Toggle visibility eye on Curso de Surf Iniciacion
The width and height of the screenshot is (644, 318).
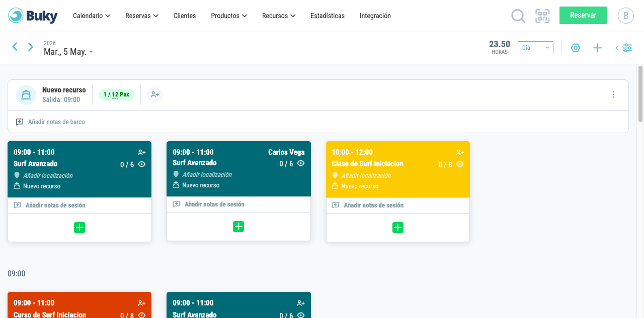142,315
